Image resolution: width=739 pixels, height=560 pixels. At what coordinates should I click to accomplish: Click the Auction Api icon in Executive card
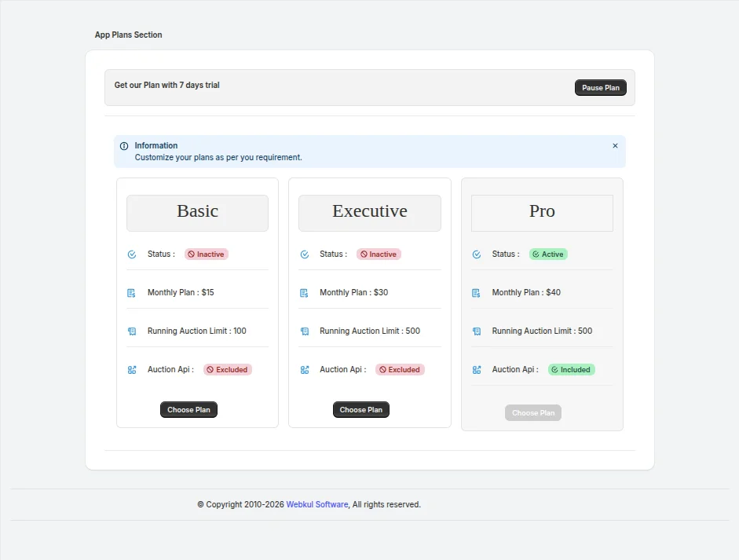pyautogui.click(x=305, y=370)
